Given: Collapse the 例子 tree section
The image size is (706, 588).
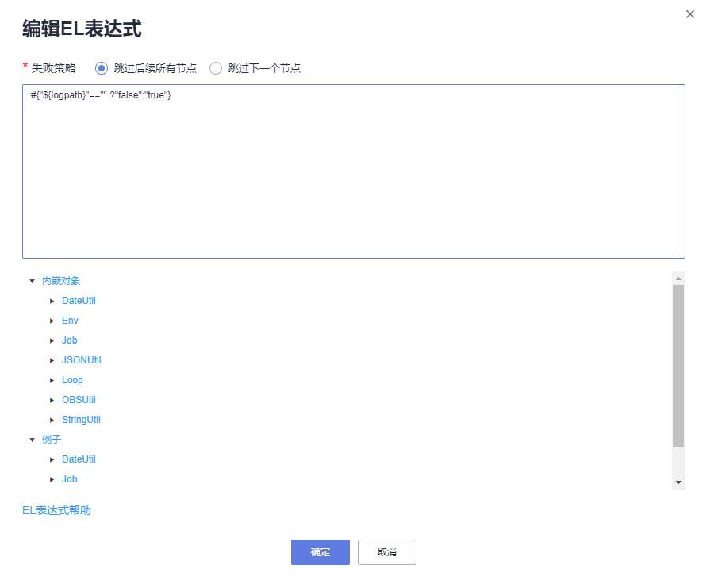Looking at the screenshot, I should point(32,440).
